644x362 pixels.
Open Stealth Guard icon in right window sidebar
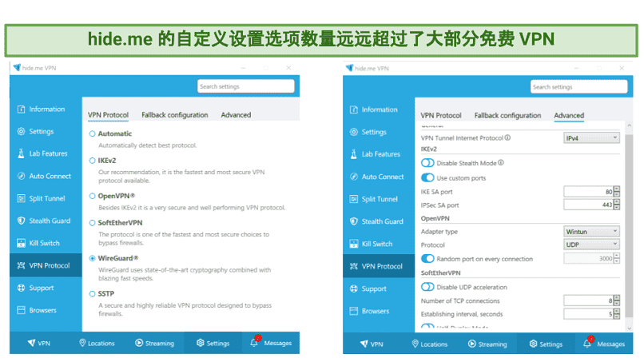(x=353, y=221)
